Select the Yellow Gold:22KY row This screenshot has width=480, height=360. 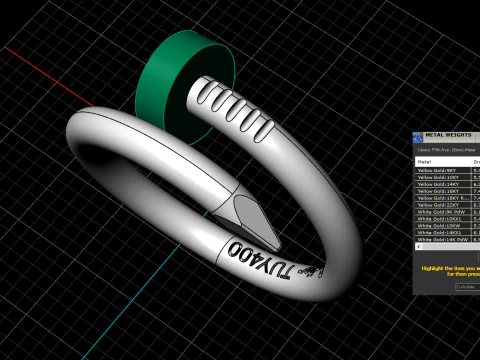click(447, 205)
